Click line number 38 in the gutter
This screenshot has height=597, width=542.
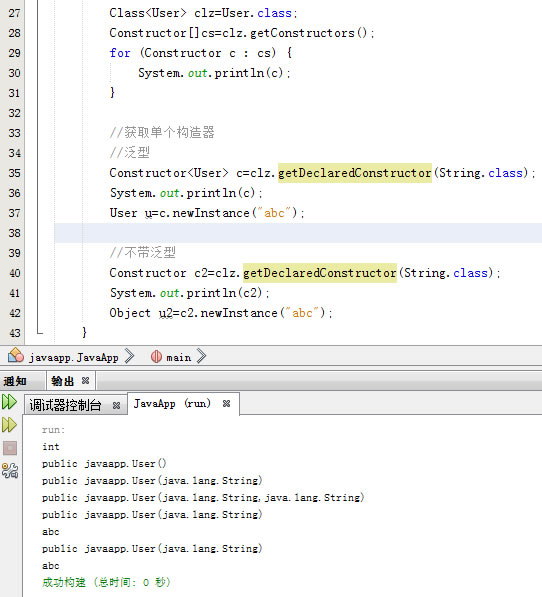14,233
